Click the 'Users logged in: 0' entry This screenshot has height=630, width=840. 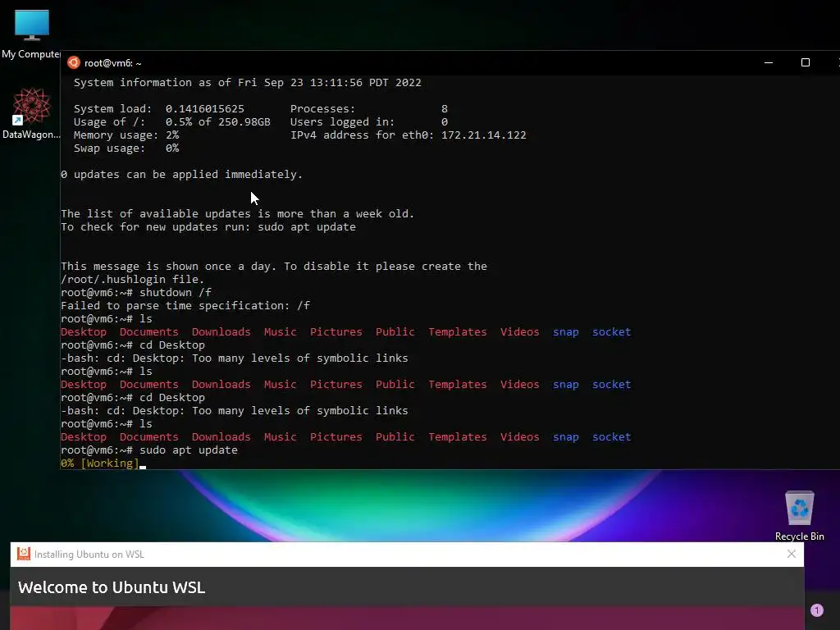tap(369, 122)
